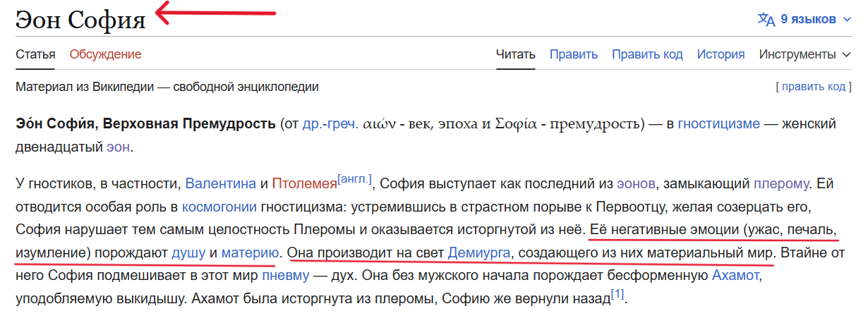Select the Читать view tab

(516, 54)
